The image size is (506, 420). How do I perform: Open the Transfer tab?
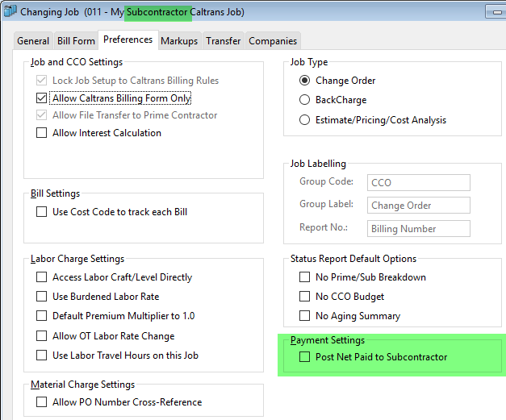click(223, 41)
